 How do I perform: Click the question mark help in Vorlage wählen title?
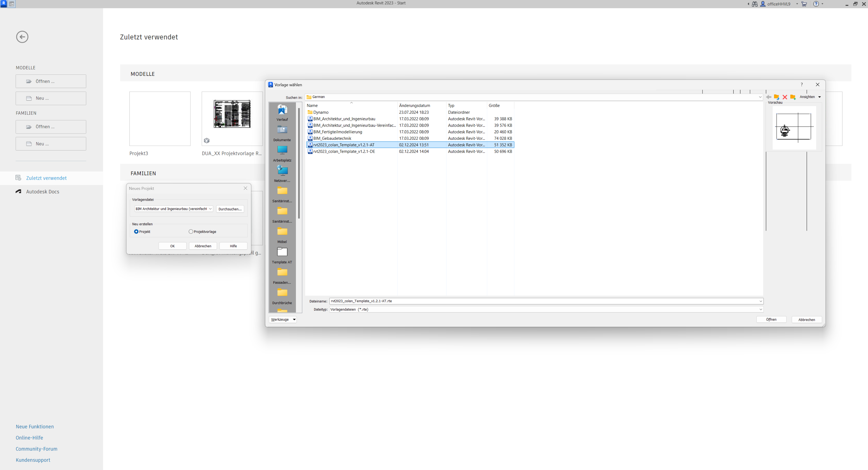pos(802,85)
